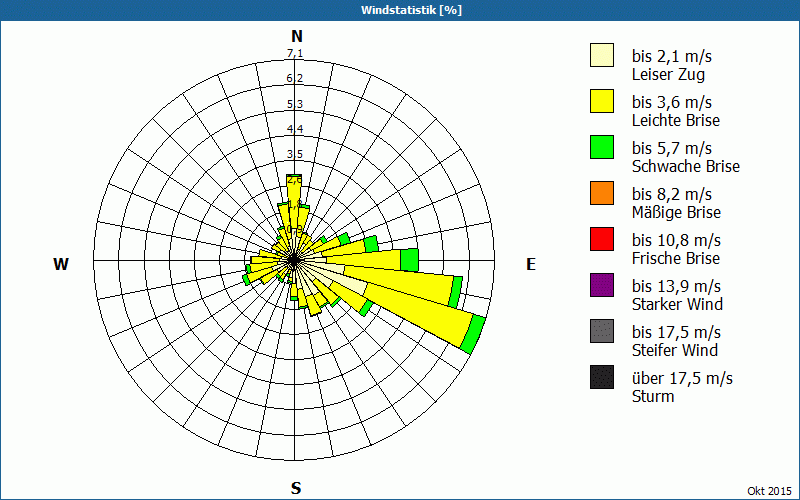The height and width of the screenshot is (500, 800).
Task: Click the 7,1 axis scale value
Action: [295, 54]
